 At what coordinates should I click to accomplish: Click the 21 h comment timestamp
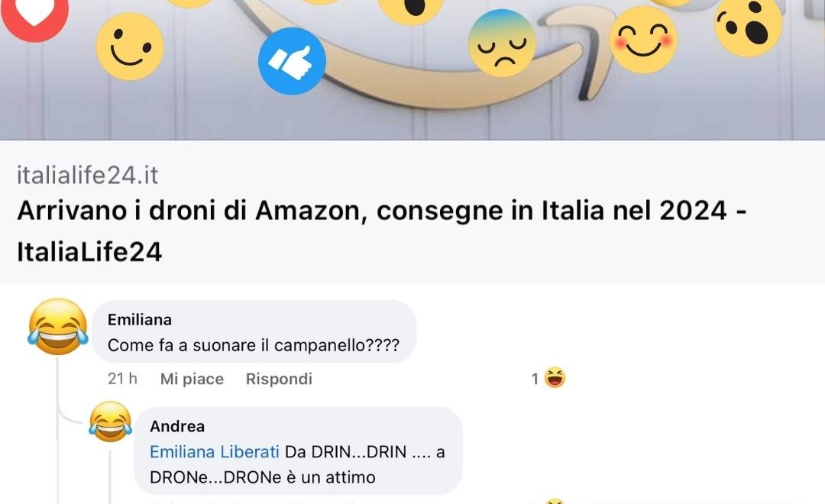pos(122,379)
